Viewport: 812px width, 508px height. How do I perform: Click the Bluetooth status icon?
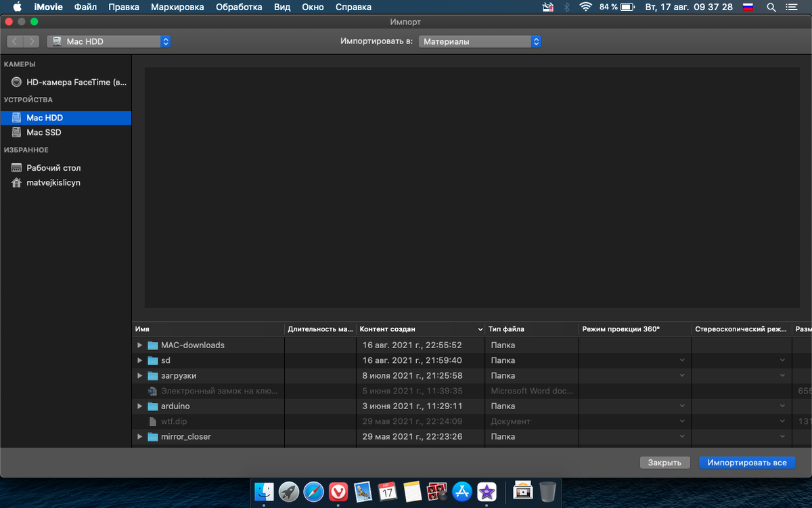point(566,7)
